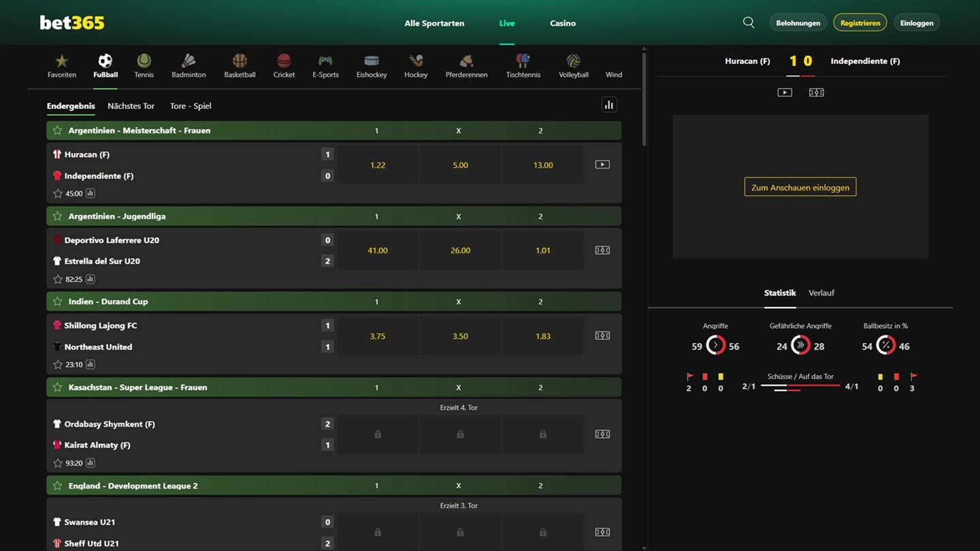This screenshot has width=980, height=551.
Task: Open the Live section in top navigation
Action: pyautogui.click(x=507, y=23)
